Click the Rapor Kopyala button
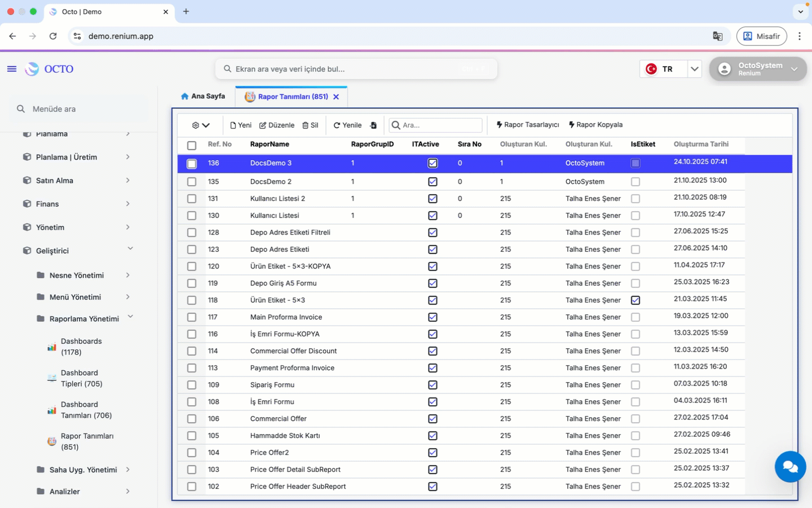The height and width of the screenshot is (508, 812). coord(595,125)
